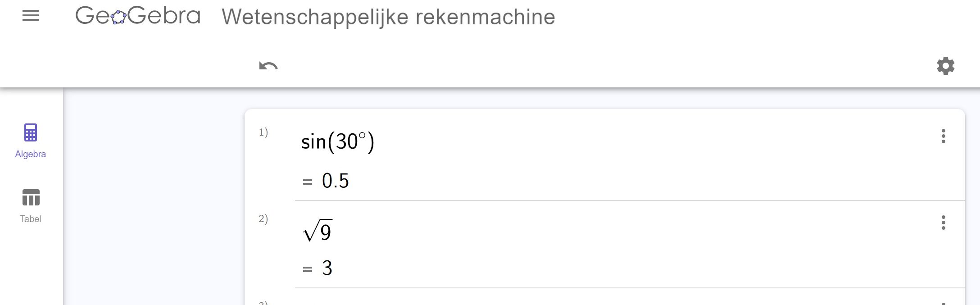Edit the √9 expression
The width and height of the screenshot is (980, 305).
pyautogui.click(x=318, y=231)
